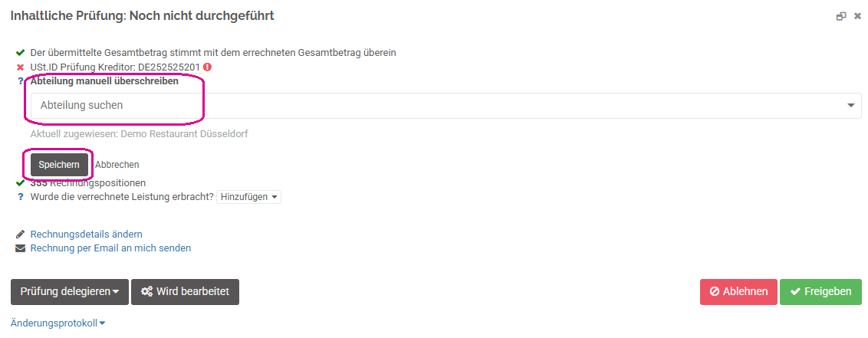Mark invoice as Wird bearbeitet

[185, 291]
